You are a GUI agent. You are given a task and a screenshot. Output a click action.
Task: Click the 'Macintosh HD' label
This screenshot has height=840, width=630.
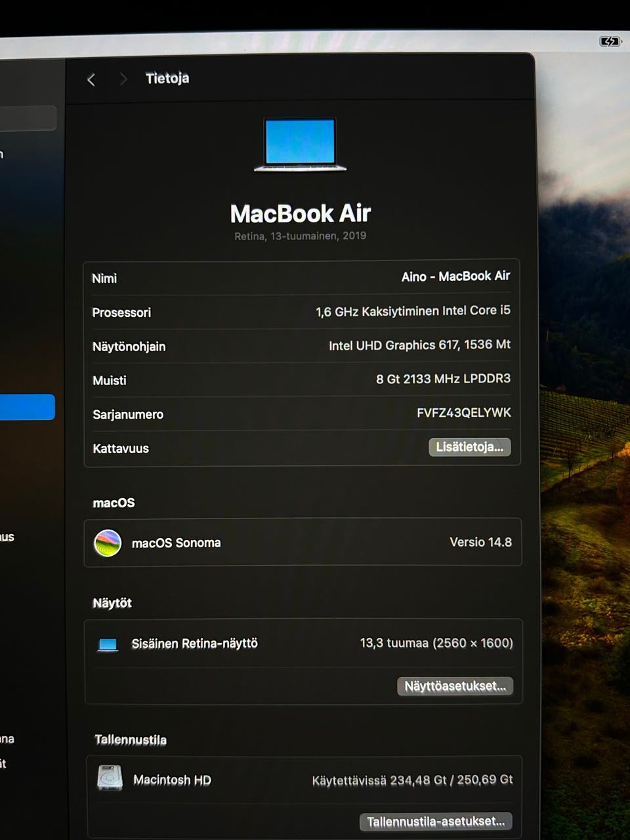[x=172, y=780]
